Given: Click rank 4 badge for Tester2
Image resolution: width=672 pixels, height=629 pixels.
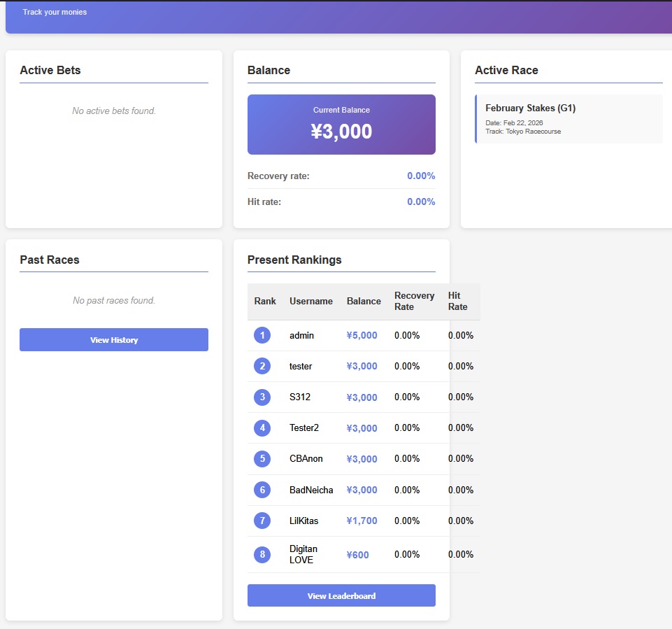Looking at the screenshot, I should (x=262, y=427).
